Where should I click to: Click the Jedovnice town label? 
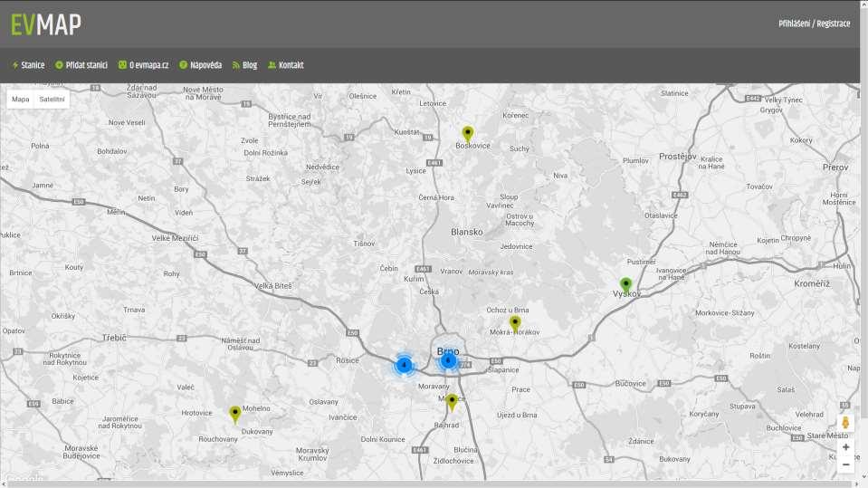516,246
